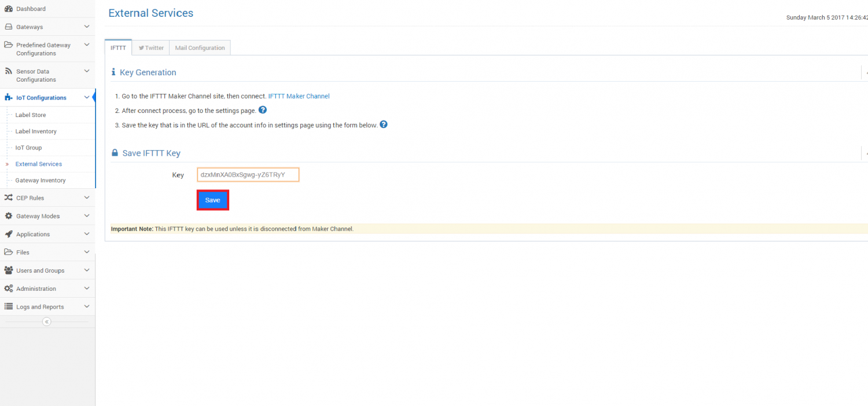
Task: Click into the IFTTT Key input field
Action: pos(248,175)
